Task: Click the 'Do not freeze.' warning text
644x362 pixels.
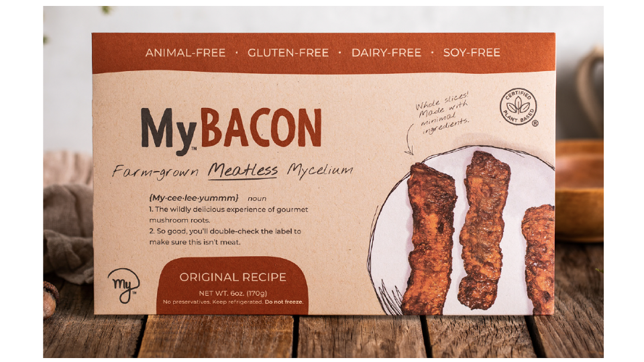Action: click(284, 302)
